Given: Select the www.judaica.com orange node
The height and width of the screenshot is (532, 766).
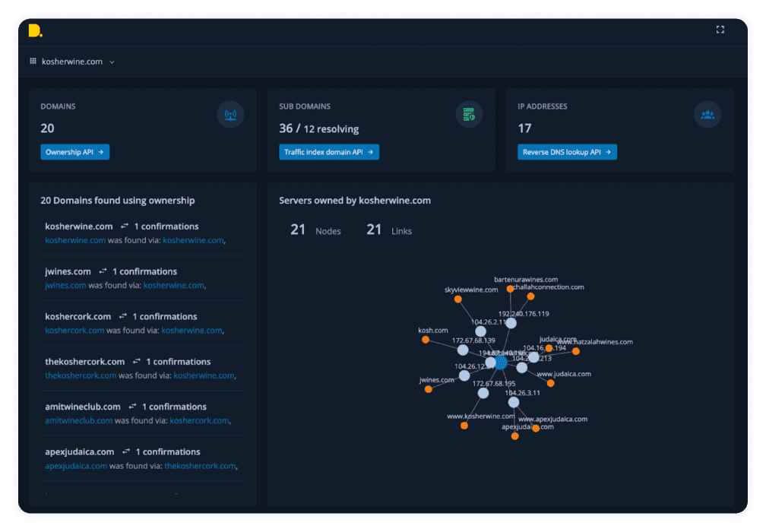Looking at the screenshot, I should point(550,383).
